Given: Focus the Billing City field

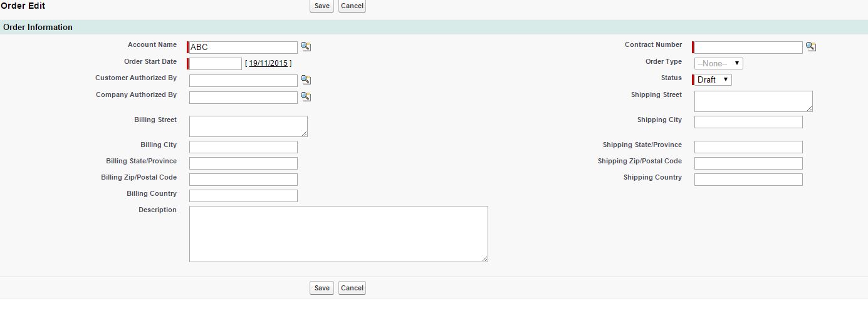Looking at the screenshot, I should (243, 147).
